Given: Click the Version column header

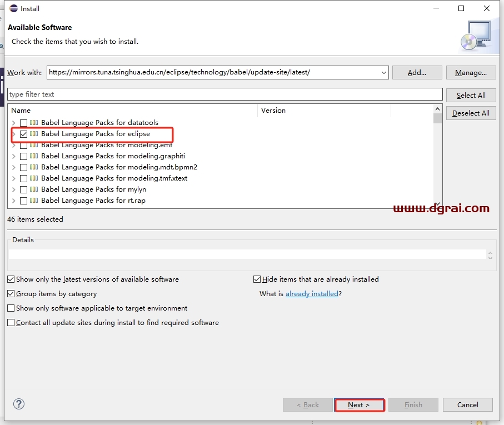Looking at the screenshot, I should coord(324,111).
